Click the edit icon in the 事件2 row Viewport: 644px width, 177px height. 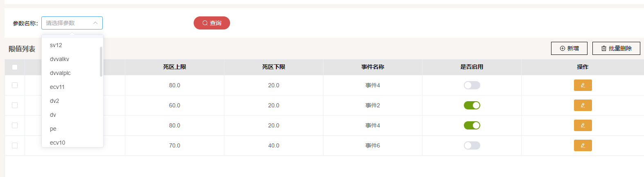[x=583, y=105]
